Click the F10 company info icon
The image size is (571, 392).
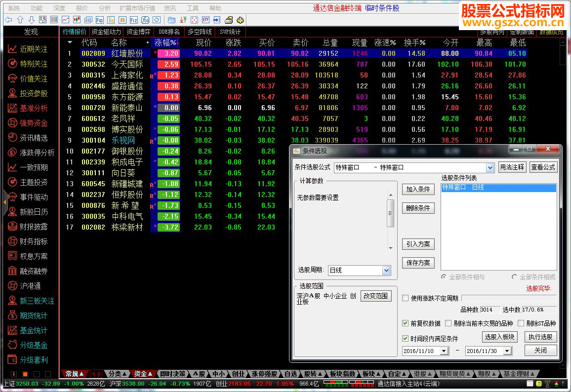99,20
